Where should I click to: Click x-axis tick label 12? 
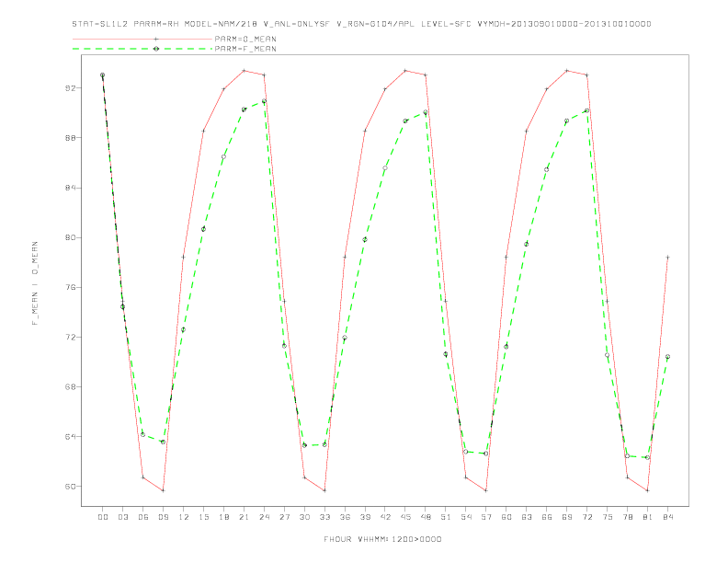pos(184,517)
